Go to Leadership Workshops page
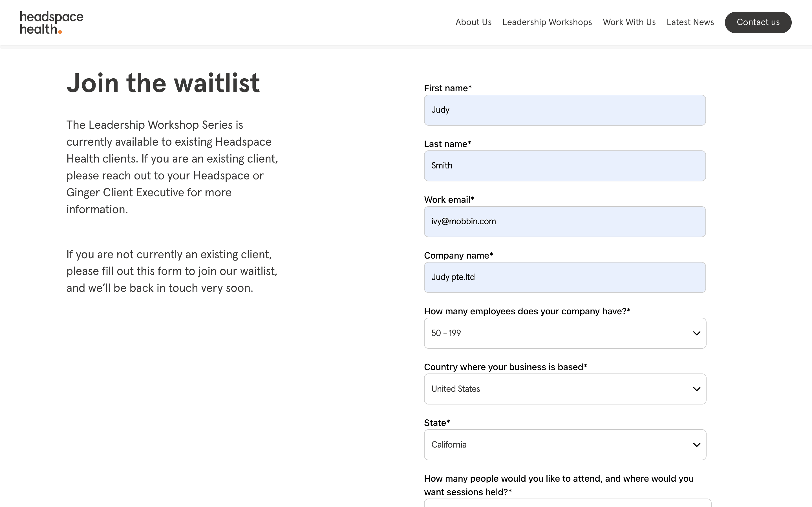Image resolution: width=812 pixels, height=507 pixels. (x=547, y=22)
